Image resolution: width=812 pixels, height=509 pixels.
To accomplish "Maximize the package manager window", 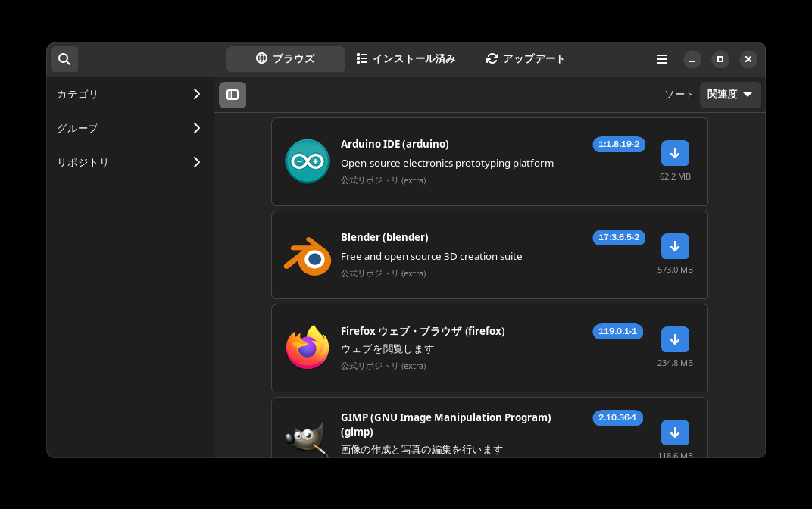I will tap(720, 59).
